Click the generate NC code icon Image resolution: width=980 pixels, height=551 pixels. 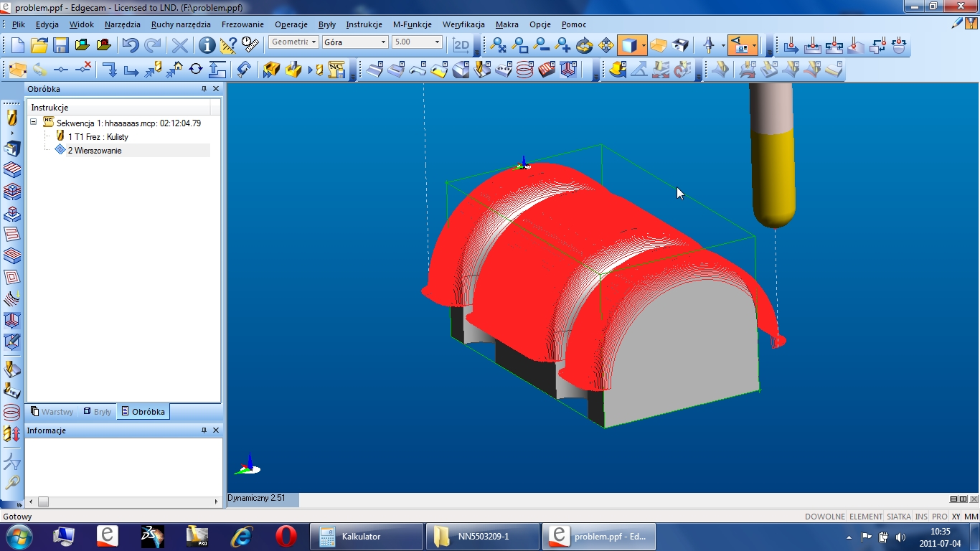tap(336, 70)
